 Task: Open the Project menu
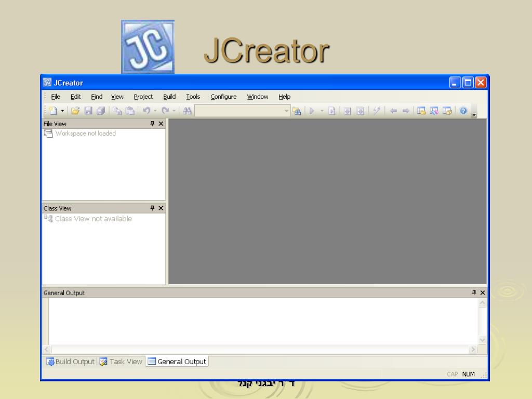[143, 97]
